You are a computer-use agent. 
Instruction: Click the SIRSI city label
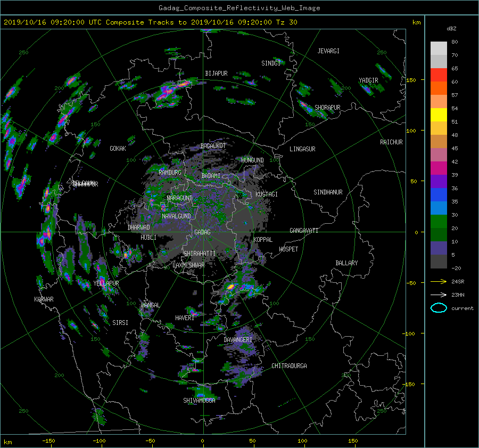[120, 323]
